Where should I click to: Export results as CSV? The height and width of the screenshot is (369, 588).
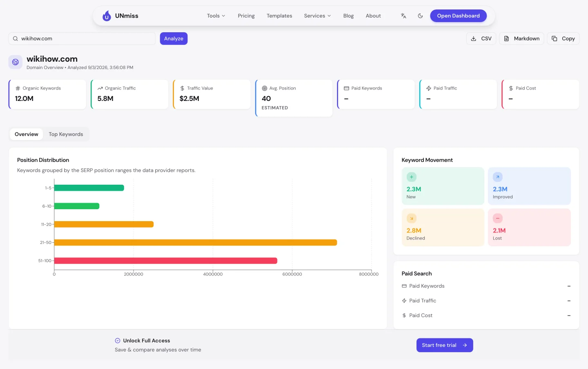pos(481,38)
